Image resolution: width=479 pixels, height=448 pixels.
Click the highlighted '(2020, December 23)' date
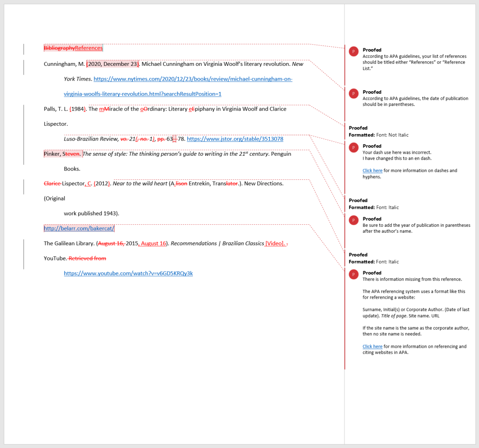point(113,64)
